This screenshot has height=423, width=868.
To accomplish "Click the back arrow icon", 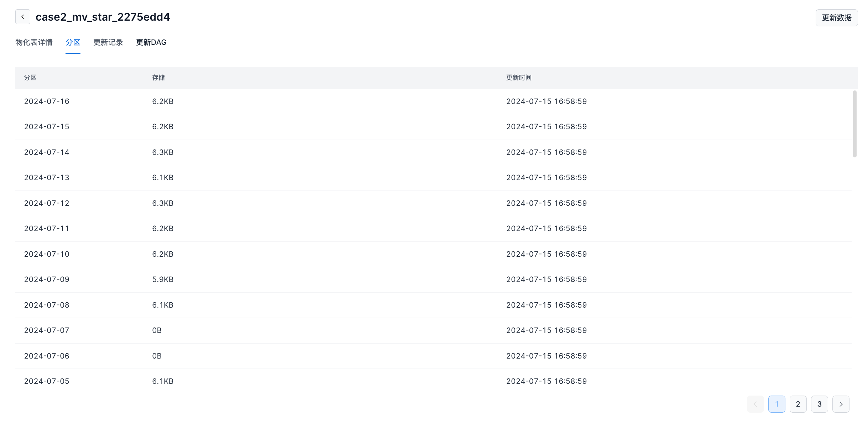I will tap(23, 17).
